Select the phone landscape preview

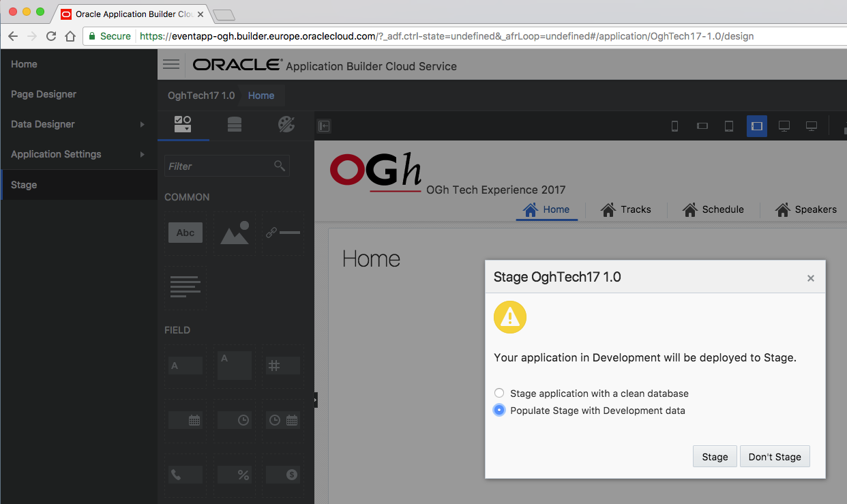pyautogui.click(x=702, y=126)
